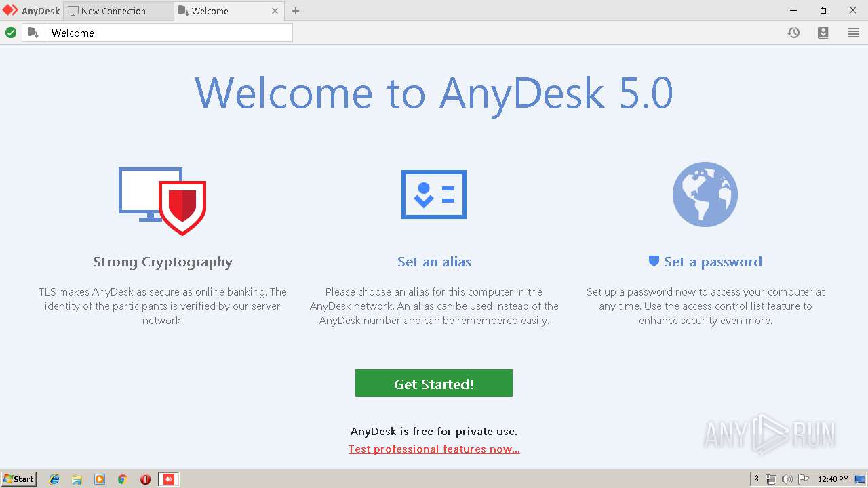
Task: Click the install AnyDesk download icon
Action: pyautogui.click(x=823, y=33)
